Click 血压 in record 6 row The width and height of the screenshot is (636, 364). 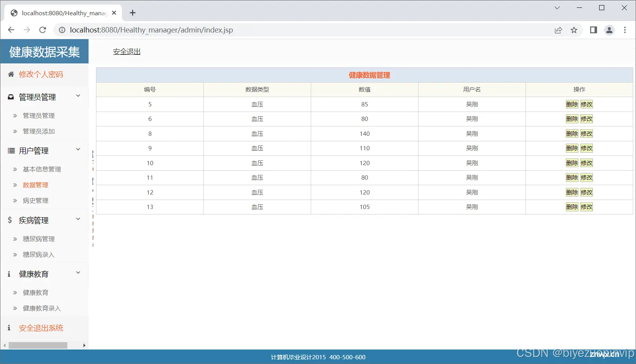pos(257,119)
